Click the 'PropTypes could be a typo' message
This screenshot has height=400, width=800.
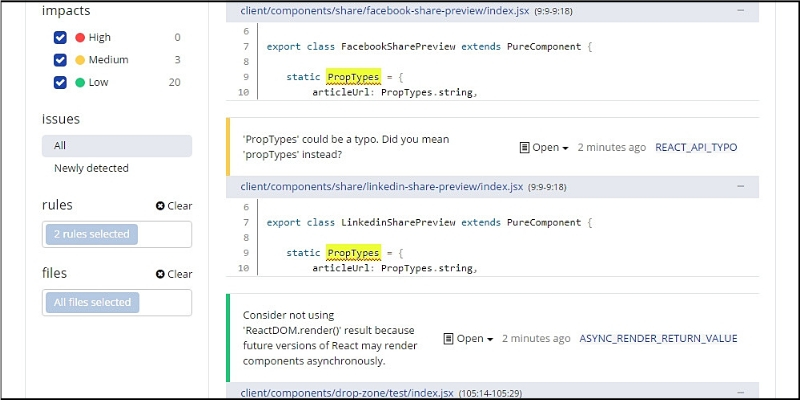346,147
